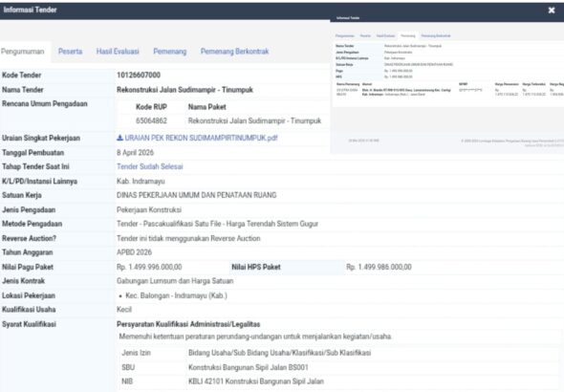Click the Persyaratan Kualifikasi Administrasi/Legalitas heading

click(188, 324)
